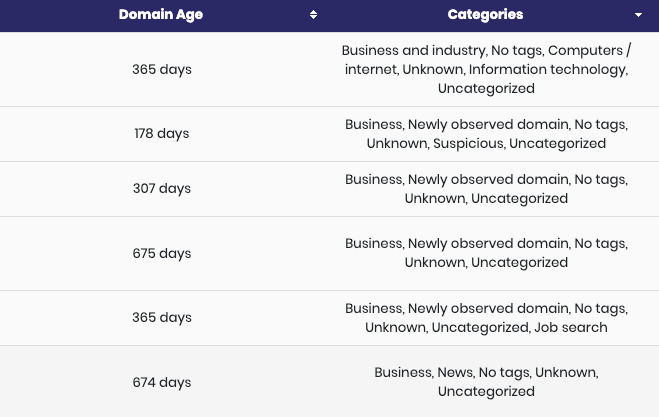
Task: Select categories cell containing News
Action: click(486, 382)
